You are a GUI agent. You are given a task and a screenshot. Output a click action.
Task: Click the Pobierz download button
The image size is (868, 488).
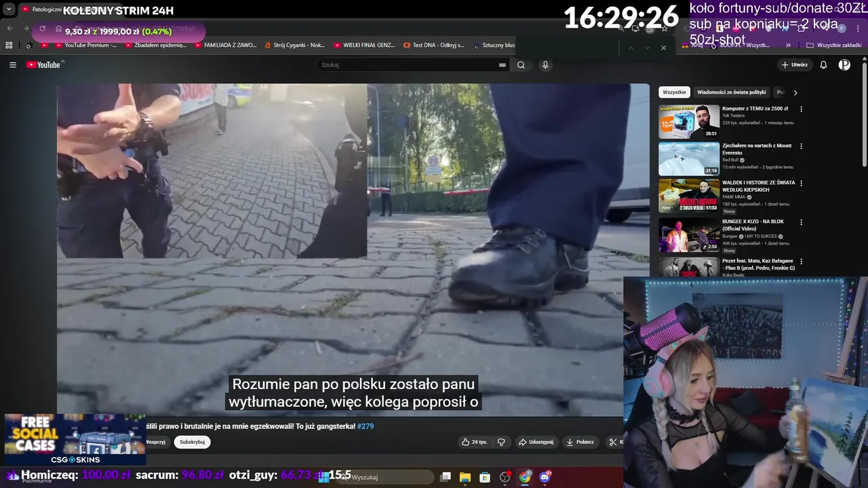(x=580, y=442)
